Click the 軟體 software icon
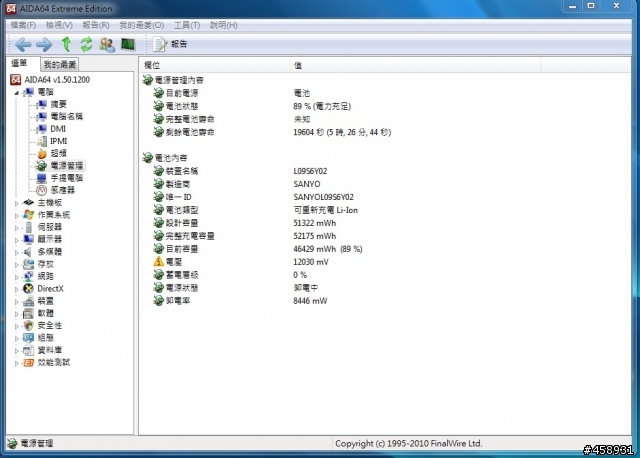This screenshot has width=640, height=458. (x=29, y=313)
